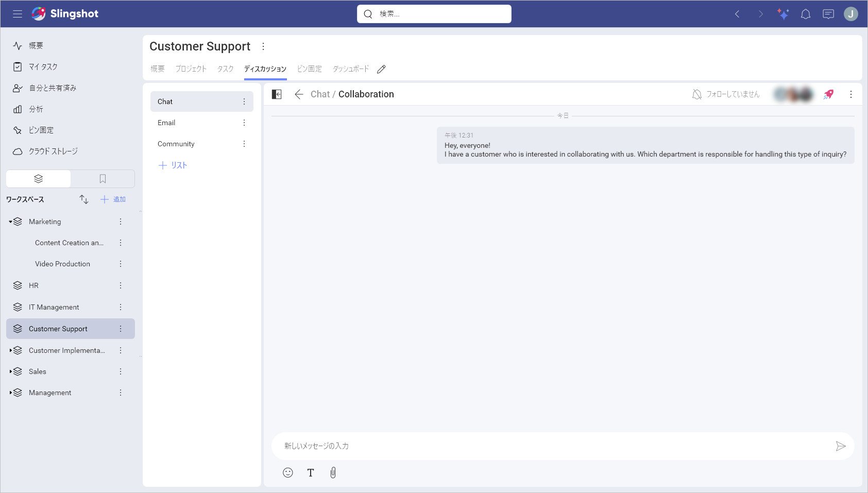Switch to the ダッシュボード tab
This screenshot has width=868, height=493.
coord(351,69)
